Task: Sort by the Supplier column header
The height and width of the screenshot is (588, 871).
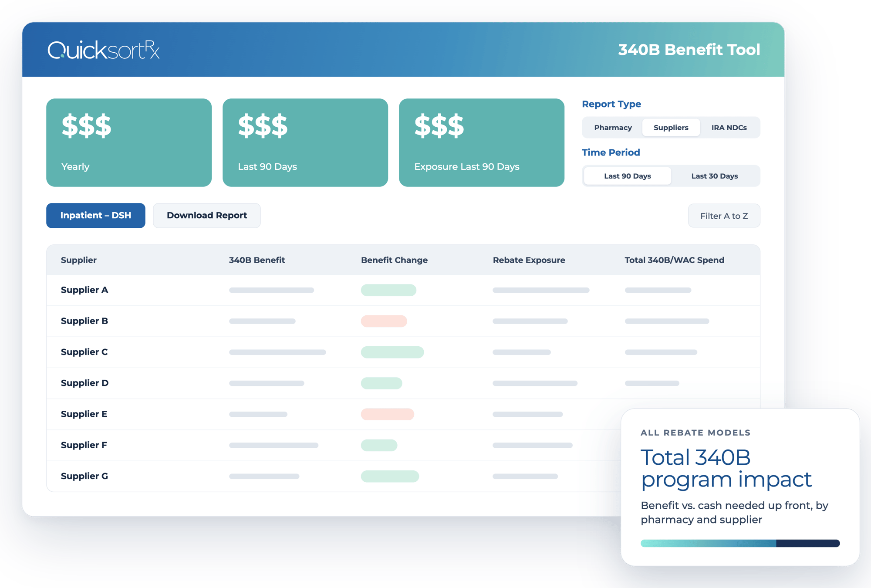Action: click(x=79, y=260)
